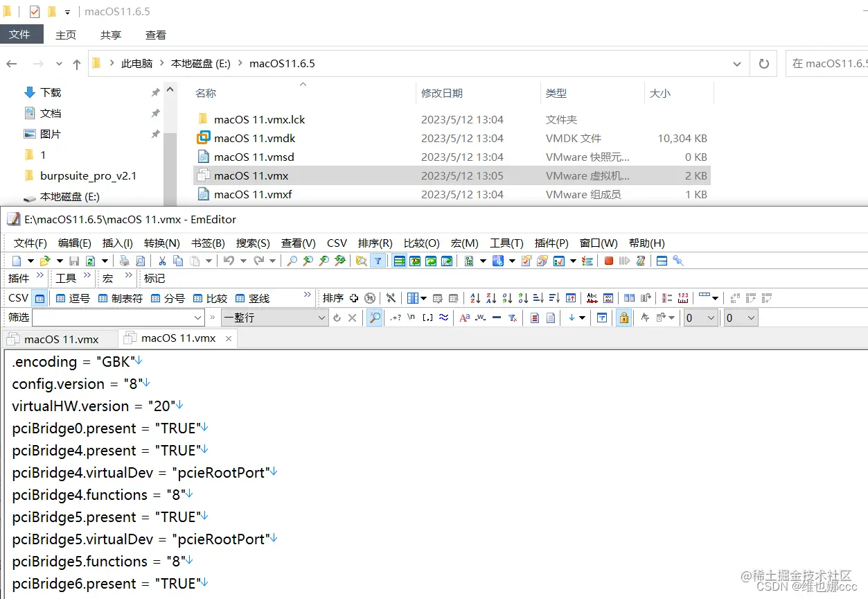Open the 搜索(S) menu
This screenshot has height=599, width=868.
253,243
